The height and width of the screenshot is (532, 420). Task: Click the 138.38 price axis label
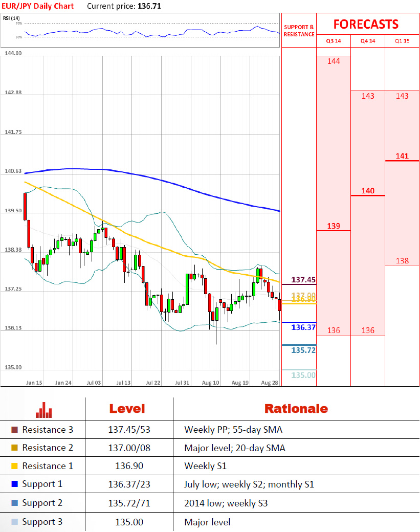pos(13,250)
